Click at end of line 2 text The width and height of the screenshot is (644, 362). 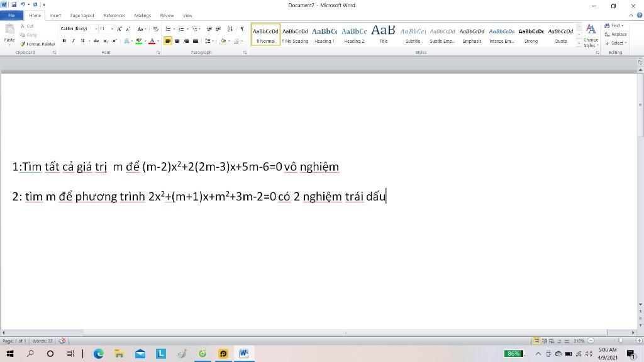coord(386,196)
